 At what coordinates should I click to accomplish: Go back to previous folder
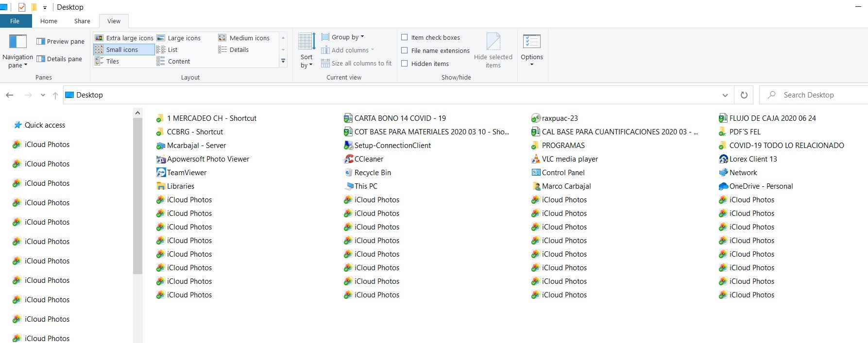tap(10, 95)
